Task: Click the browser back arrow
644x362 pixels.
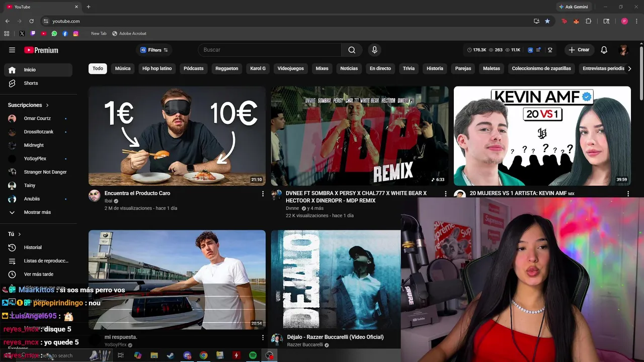Action: [x=7, y=21]
